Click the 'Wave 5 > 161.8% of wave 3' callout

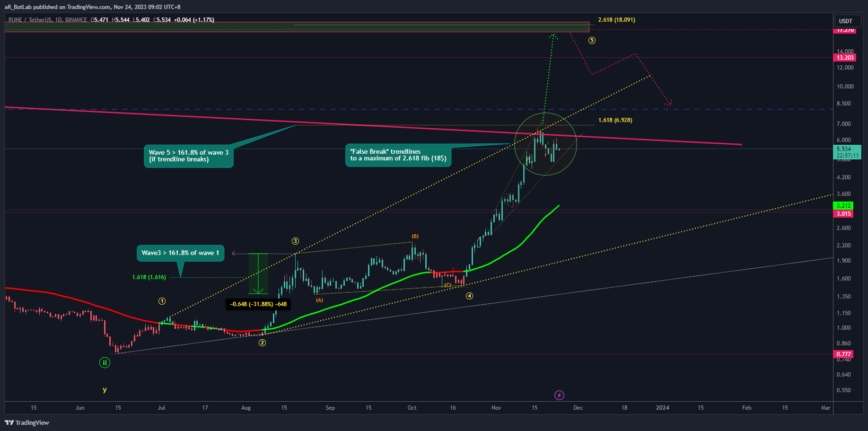[188, 156]
